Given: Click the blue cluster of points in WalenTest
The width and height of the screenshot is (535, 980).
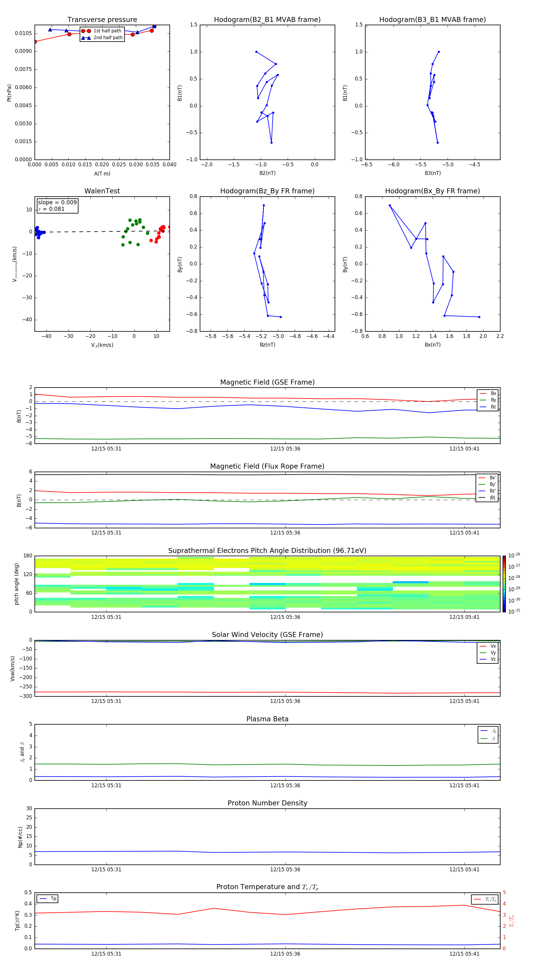Looking at the screenshot, I should 39,233.
